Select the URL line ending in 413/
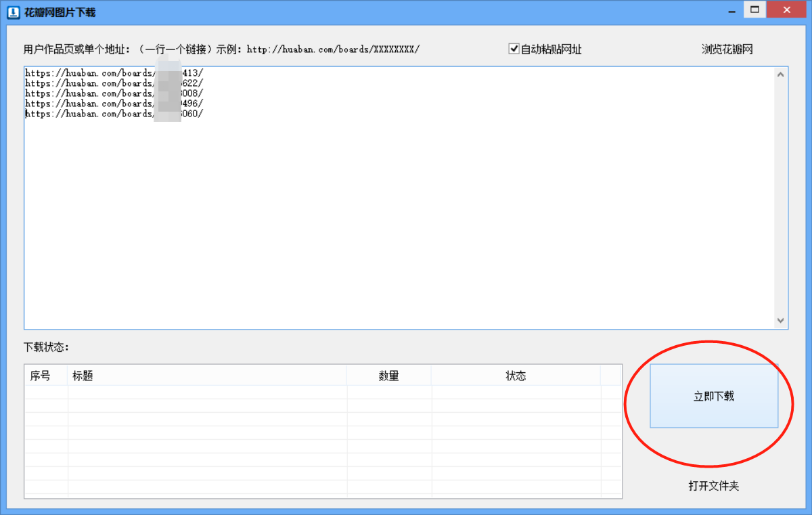The height and width of the screenshot is (515, 812). coord(114,72)
